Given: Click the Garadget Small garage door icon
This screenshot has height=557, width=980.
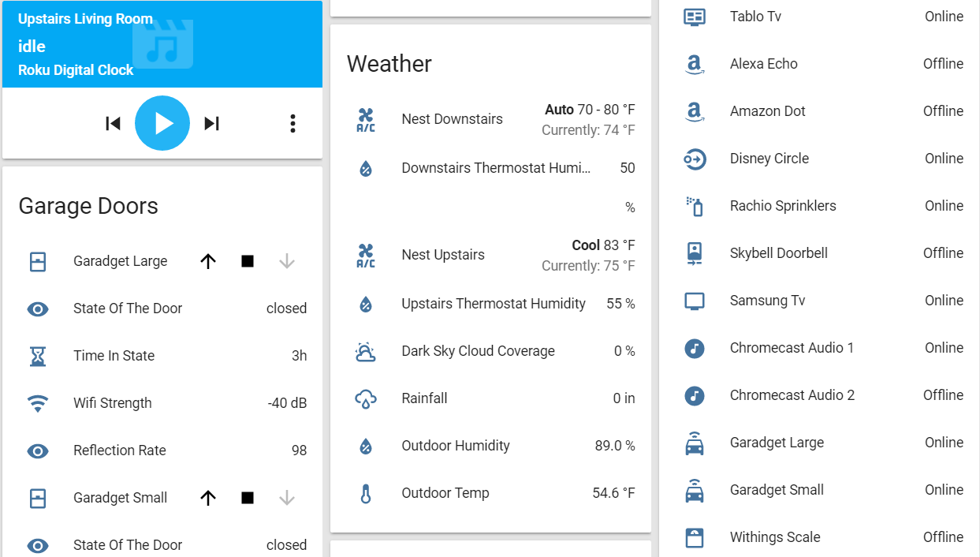Looking at the screenshot, I should pyautogui.click(x=38, y=498).
